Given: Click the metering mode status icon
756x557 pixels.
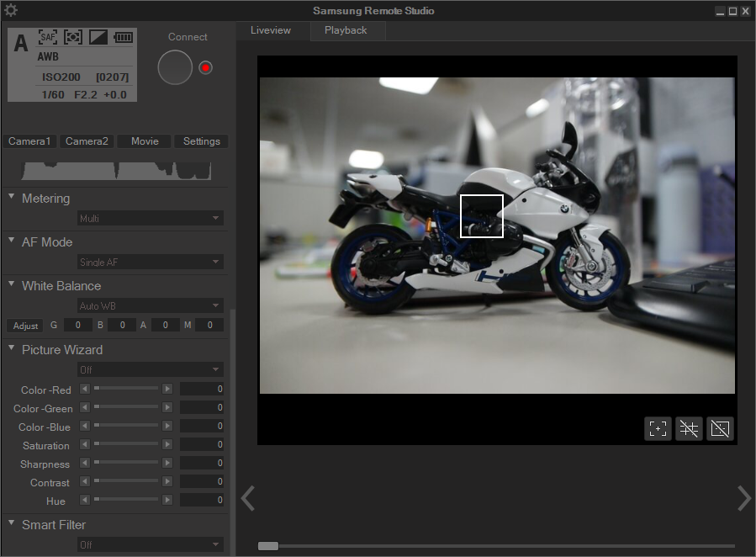Looking at the screenshot, I should coord(73,38).
